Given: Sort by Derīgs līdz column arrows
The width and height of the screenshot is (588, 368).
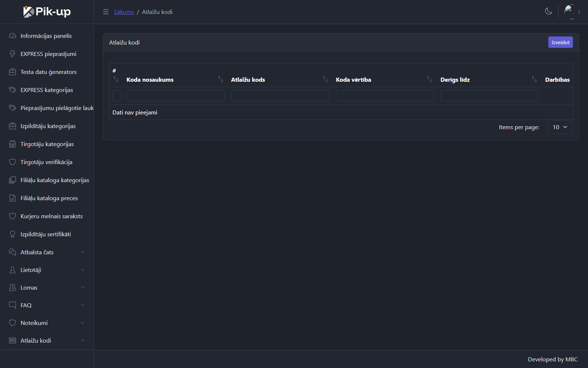Looking at the screenshot, I should [x=534, y=79].
